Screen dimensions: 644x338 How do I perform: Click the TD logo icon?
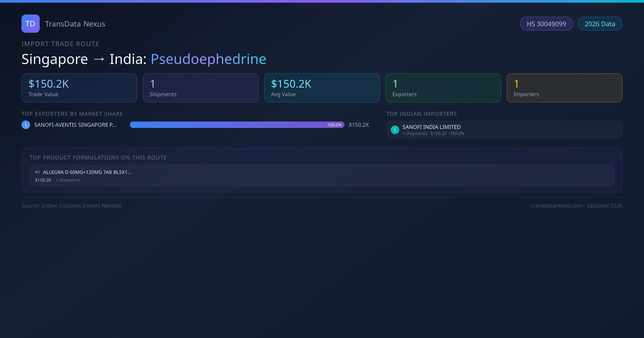click(30, 24)
